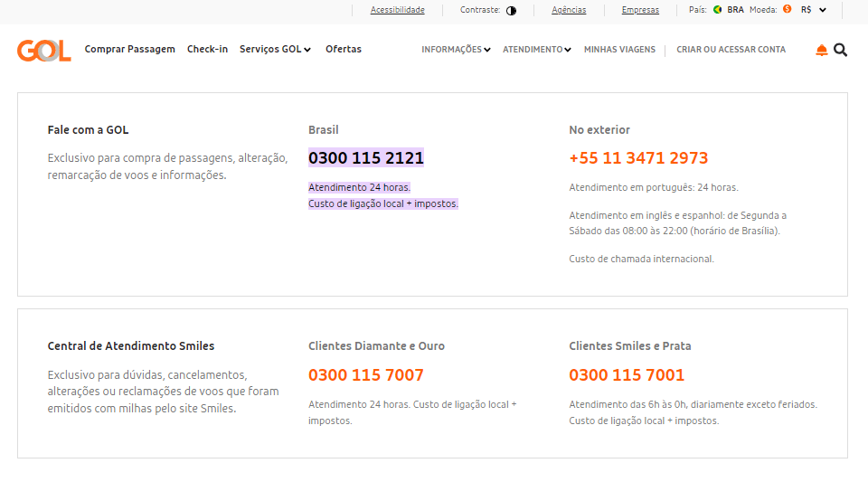The width and height of the screenshot is (868, 482).
Task: Click the Diamante e Ouro number 0300 115 7007
Action: 366,375
